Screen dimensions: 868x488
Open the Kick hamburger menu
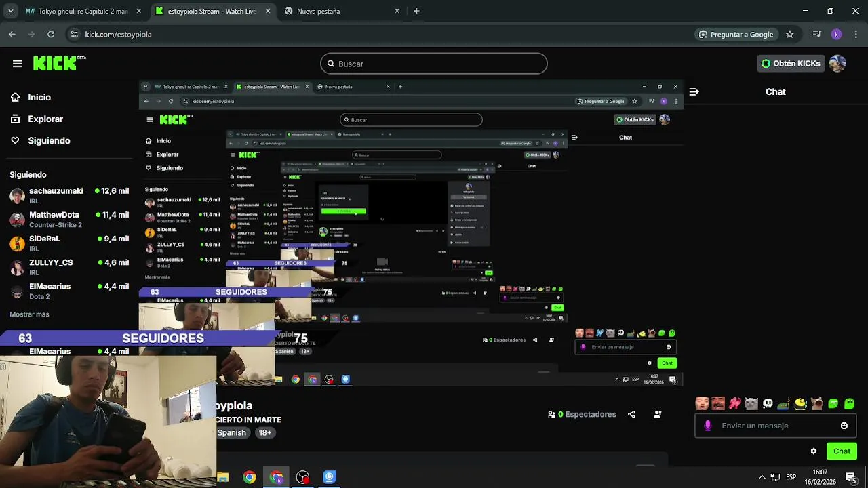click(x=17, y=64)
